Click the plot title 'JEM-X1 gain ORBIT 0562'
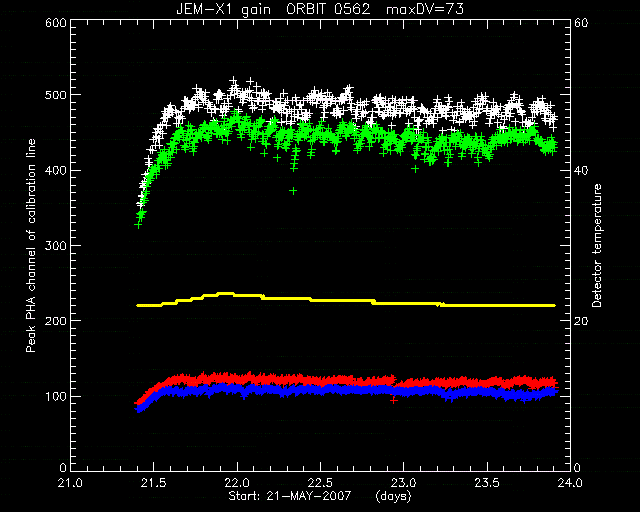640x512 pixels. tap(273, 9)
